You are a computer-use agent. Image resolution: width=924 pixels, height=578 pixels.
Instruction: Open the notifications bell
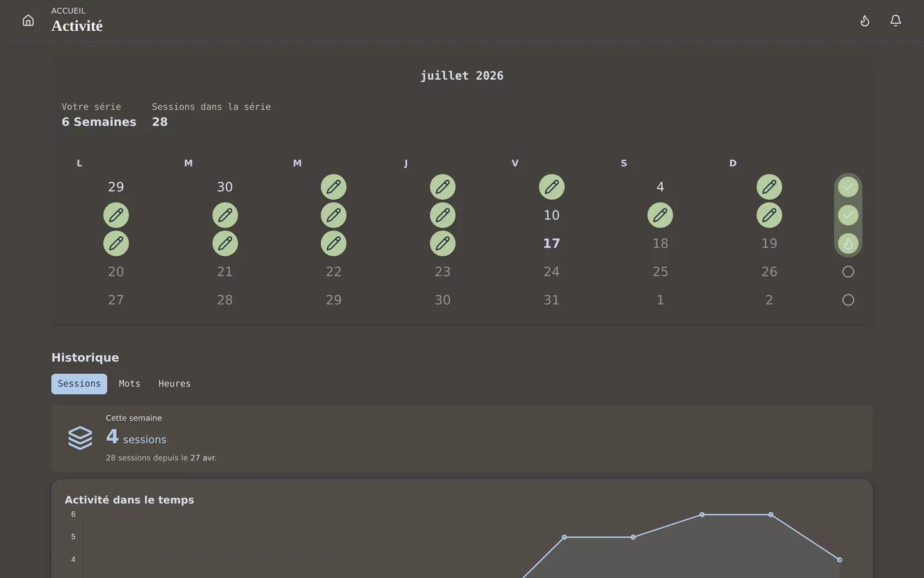896,21
